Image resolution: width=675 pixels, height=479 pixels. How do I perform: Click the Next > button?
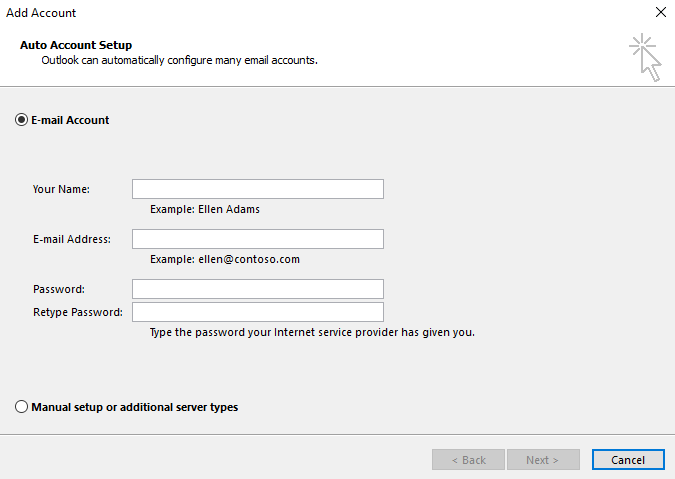543,460
